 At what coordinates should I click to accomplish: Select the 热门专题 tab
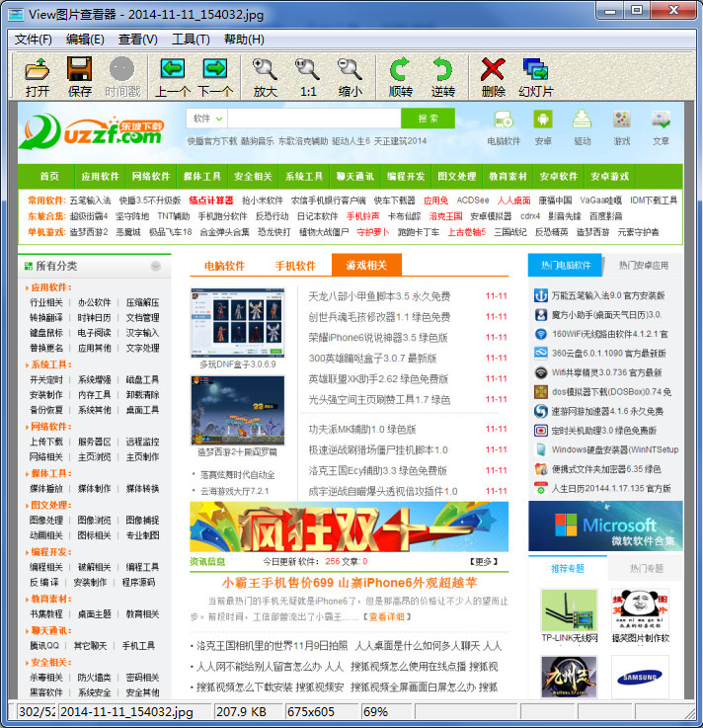(x=647, y=568)
